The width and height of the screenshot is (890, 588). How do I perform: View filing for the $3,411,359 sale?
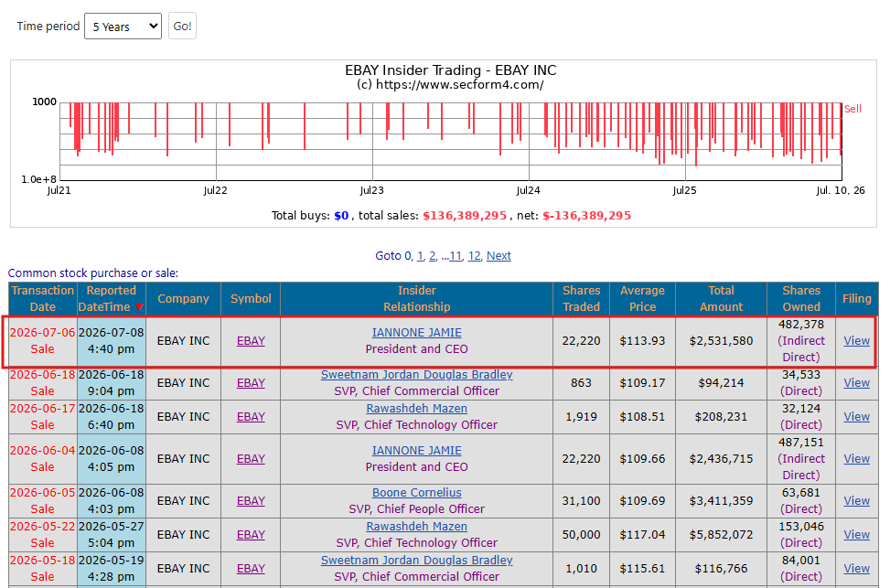[856, 500]
